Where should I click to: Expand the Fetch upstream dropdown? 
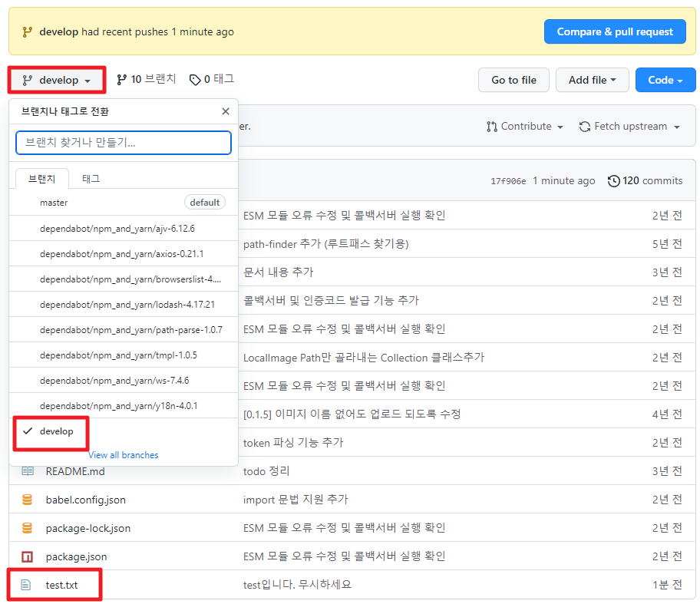click(629, 127)
